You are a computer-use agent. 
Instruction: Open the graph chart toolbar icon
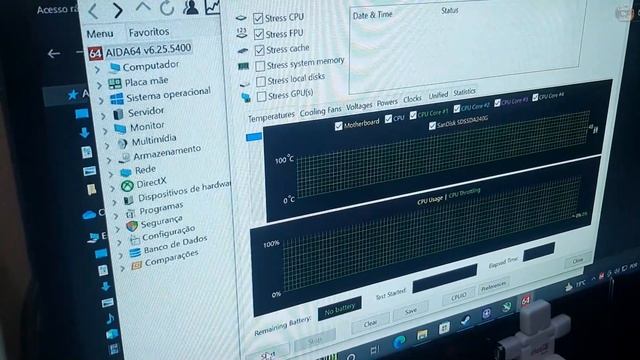pos(212,7)
